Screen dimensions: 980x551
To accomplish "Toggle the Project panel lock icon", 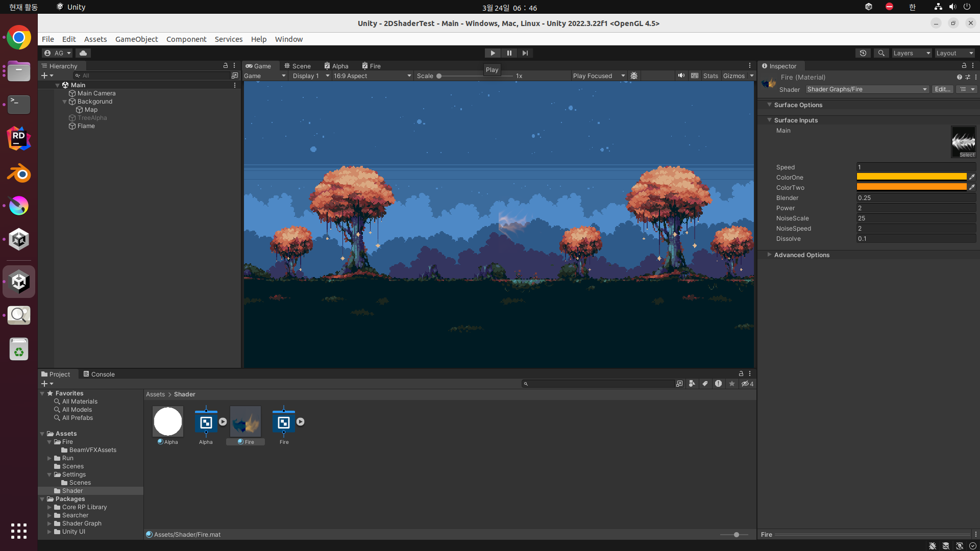I will [741, 374].
